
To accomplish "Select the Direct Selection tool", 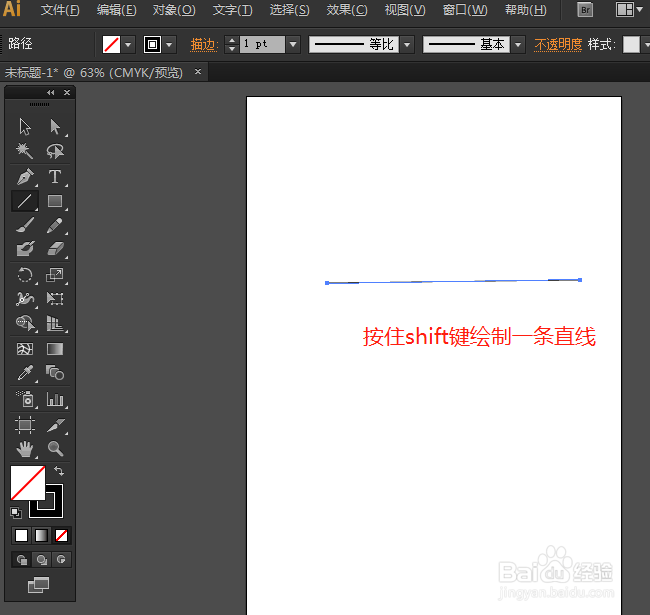I will tap(55, 127).
